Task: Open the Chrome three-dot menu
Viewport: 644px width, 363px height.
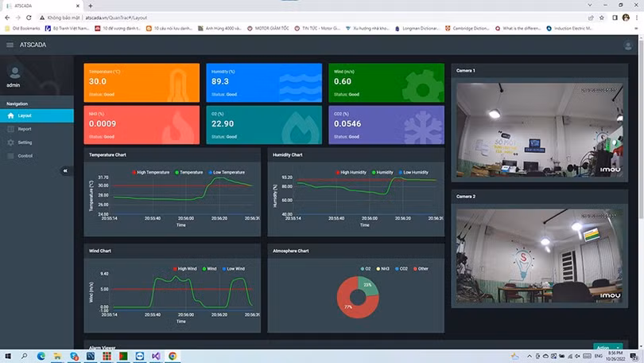Action: pyautogui.click(x=636, y=17)
